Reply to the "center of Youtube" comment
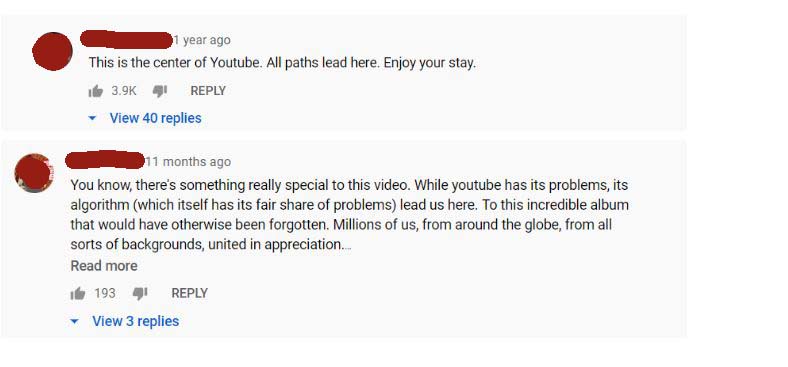The image size is (788, 367). [x=208, y=91]
